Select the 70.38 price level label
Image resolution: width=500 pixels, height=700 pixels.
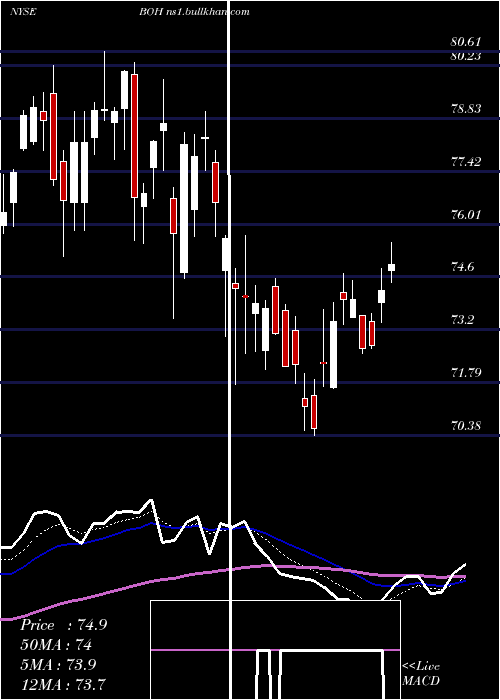point(466,425)
